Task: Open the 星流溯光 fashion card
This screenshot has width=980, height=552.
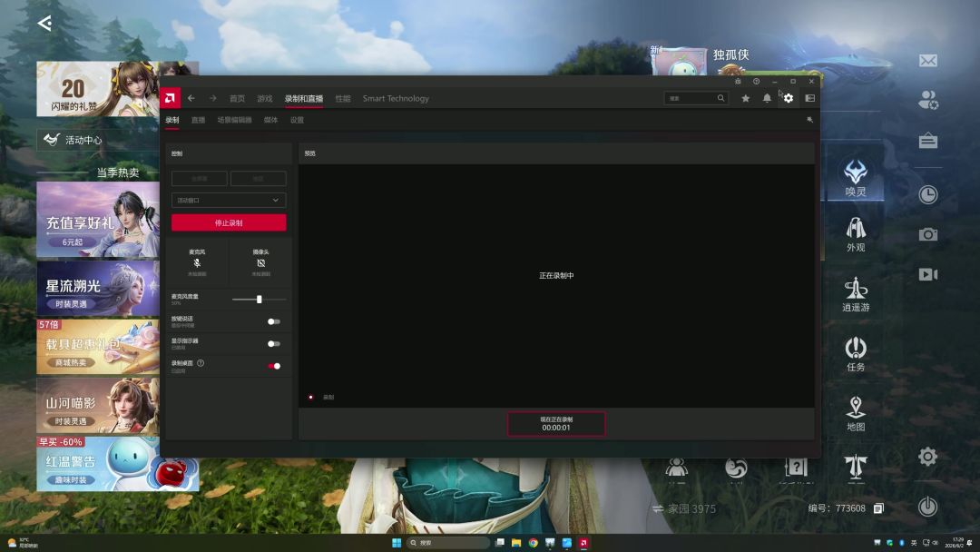Action: click(x=98, y=288)
